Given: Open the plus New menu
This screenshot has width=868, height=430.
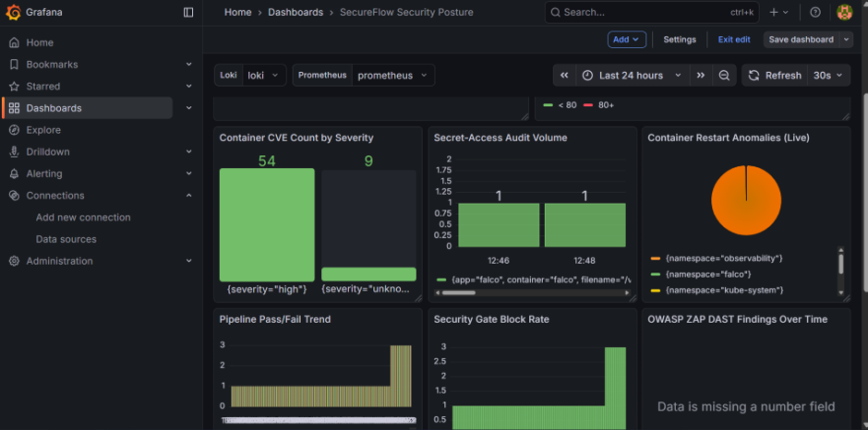Looking at the screenshot, I should pyautogui.click(x=778, y=12).
